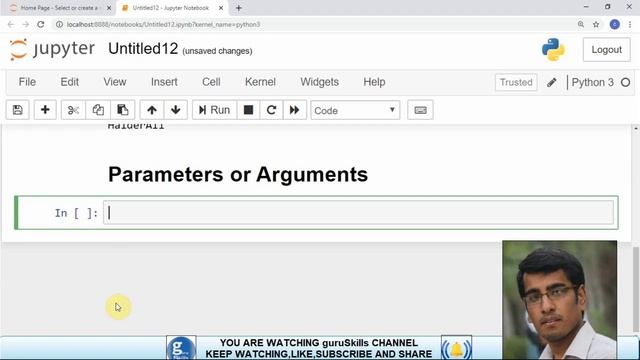Bookmark this page with star icon
The height and width of the screenshot is (360, 640).
596,24
